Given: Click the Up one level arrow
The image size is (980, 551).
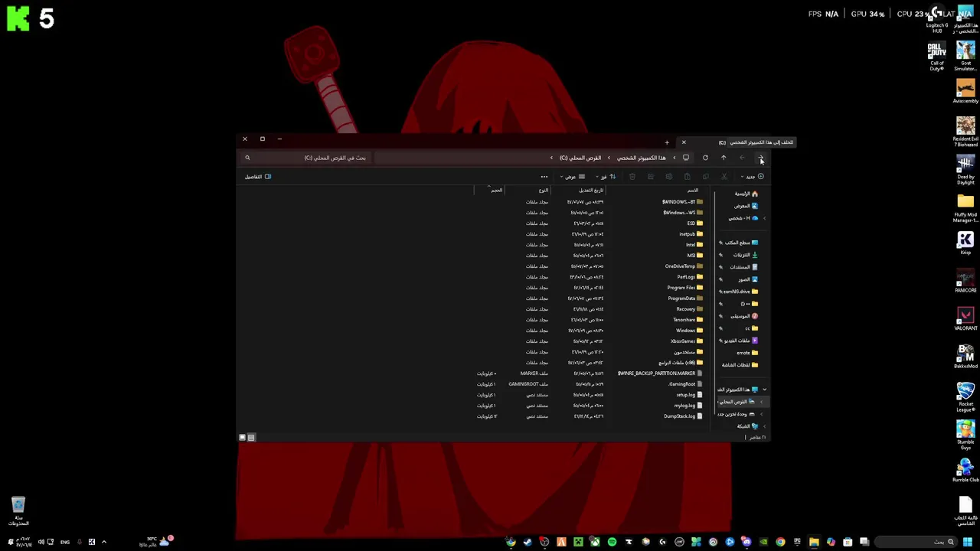Looking at the screenshot, I should [724, 158].
